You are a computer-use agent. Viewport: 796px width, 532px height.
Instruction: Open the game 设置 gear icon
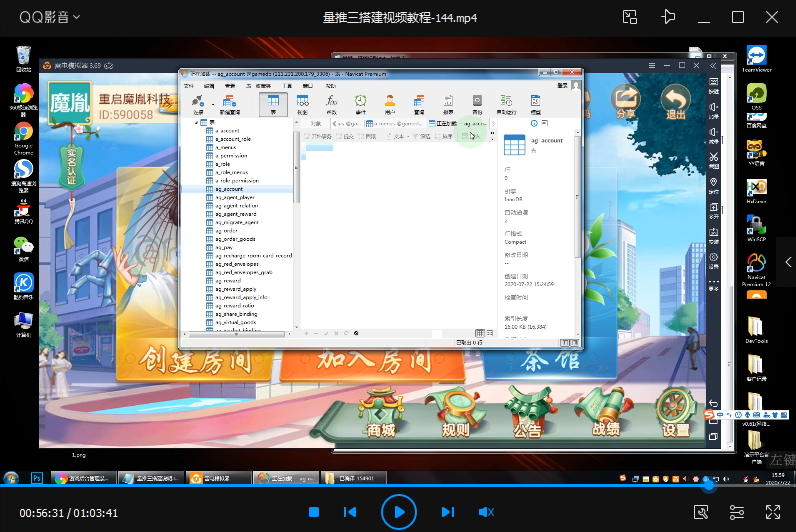(x=676, y=413)
